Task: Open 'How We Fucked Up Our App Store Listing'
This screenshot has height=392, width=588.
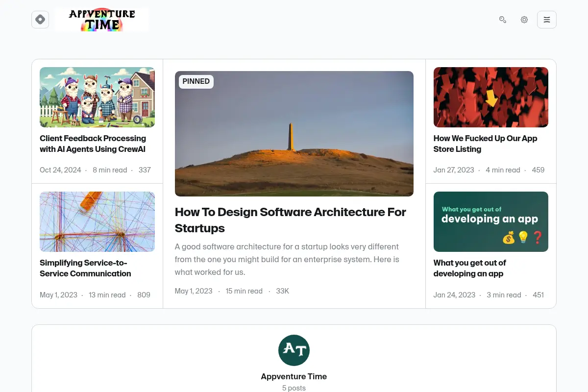Action: tap(485, 144)
